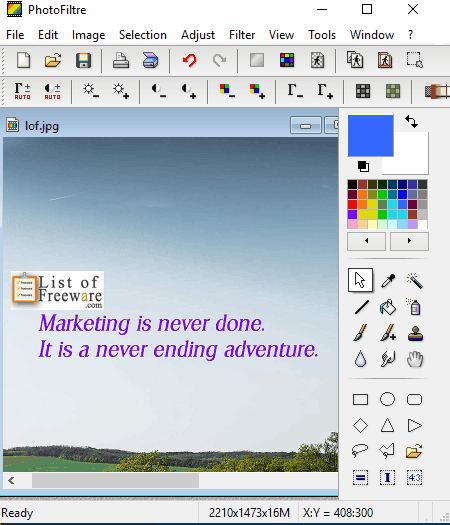Apply Auto contrast
This screenshot has height=525, width=450.
coord(53,91)
